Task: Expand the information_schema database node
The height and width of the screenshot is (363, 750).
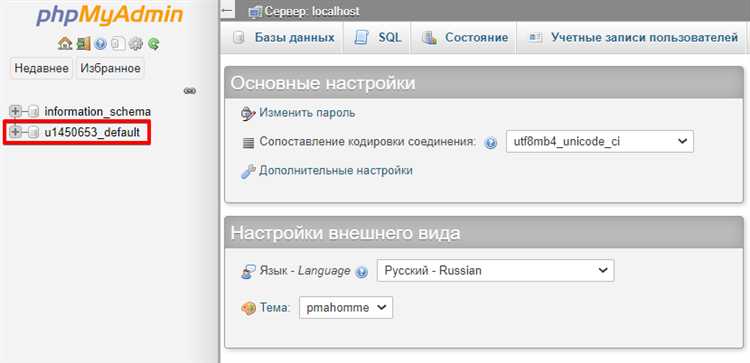Action: click(15, 111)
